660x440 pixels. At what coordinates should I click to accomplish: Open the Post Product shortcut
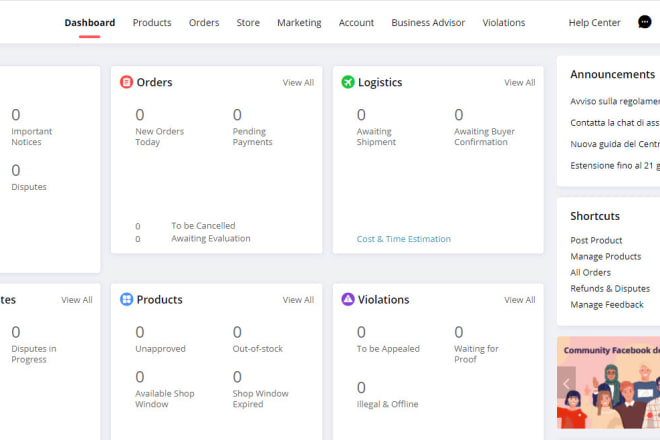(596, 240)
